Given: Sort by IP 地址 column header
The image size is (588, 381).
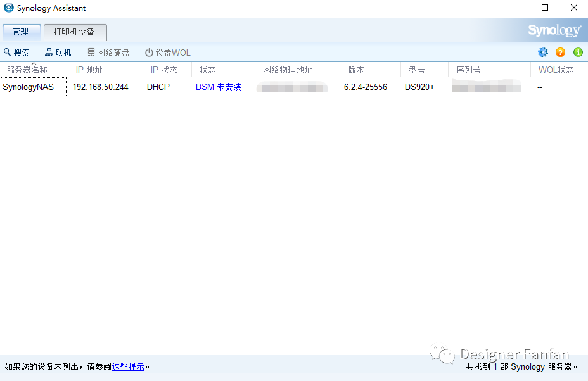Looking at the screenshot, I should coord(105,70).
